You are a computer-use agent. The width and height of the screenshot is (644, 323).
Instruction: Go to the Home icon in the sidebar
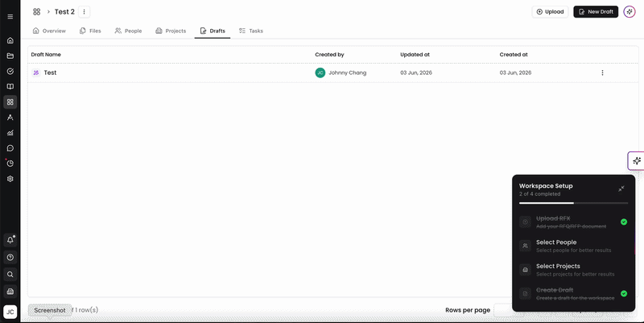10,40
